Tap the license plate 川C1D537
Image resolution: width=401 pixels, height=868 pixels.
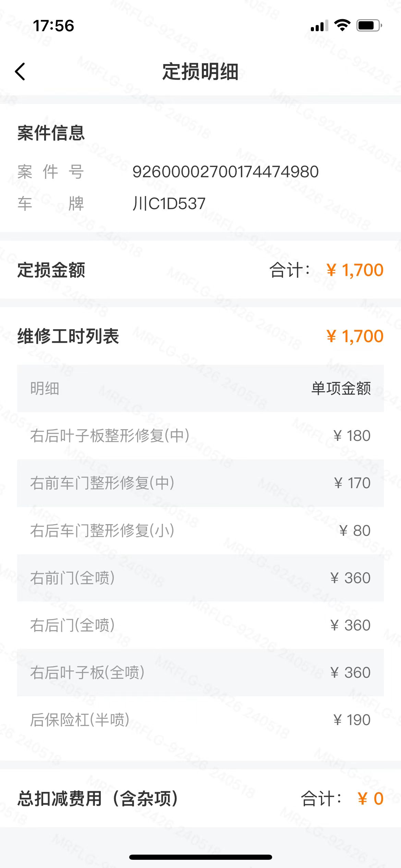tap(169, 204)
